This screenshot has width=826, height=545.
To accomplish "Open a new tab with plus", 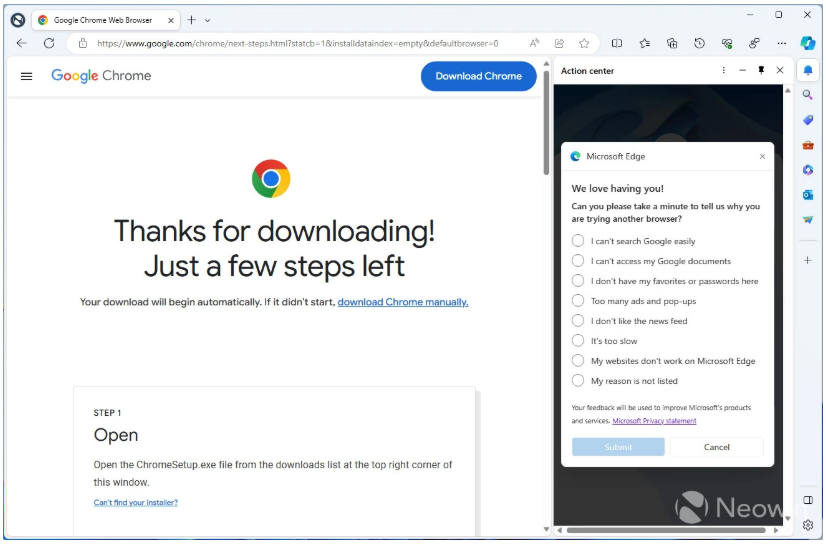I will pos(192,20).
